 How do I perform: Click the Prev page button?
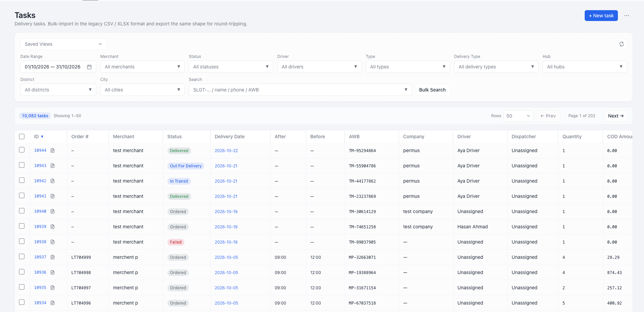[x=548, y=116]
